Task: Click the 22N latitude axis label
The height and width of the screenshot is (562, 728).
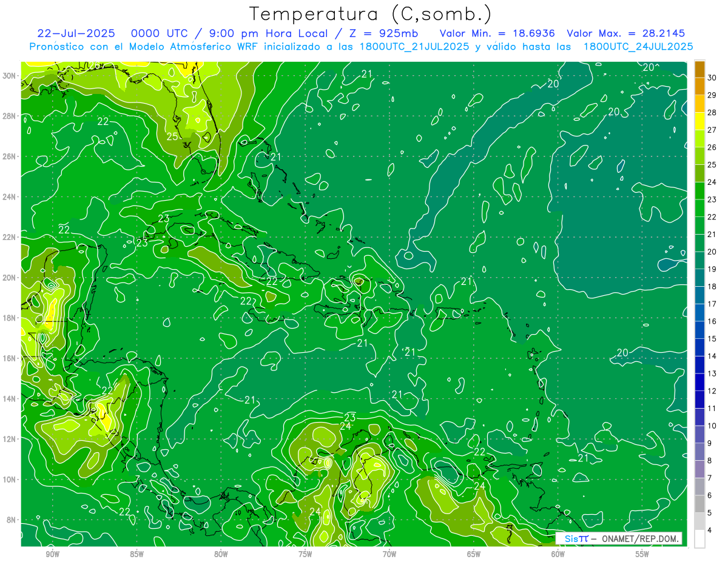Action: (9, 237)
